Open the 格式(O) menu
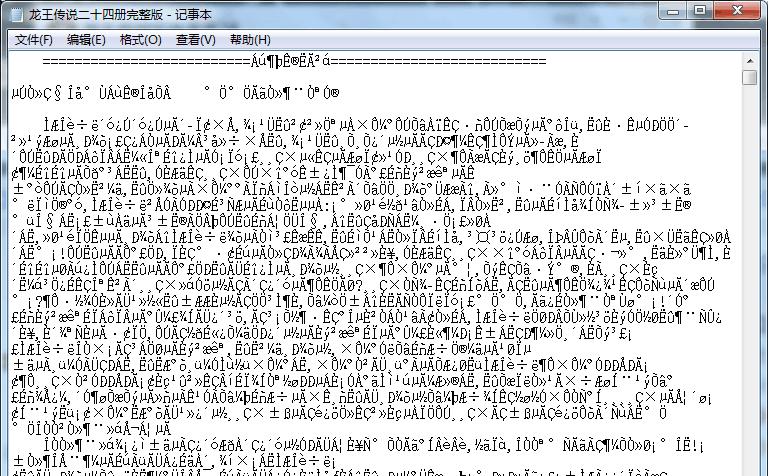Screen dimensions: 768x476 (x=141, y=40)
